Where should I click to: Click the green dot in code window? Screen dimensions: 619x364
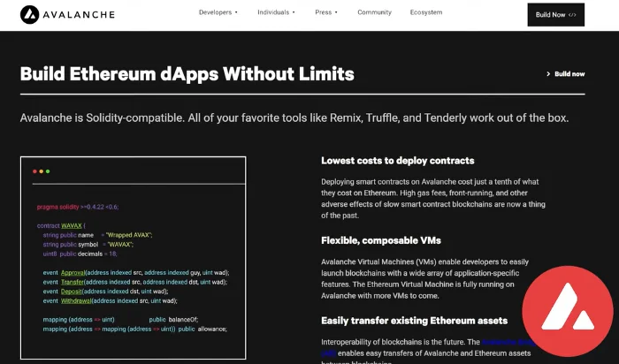point(48,171)
